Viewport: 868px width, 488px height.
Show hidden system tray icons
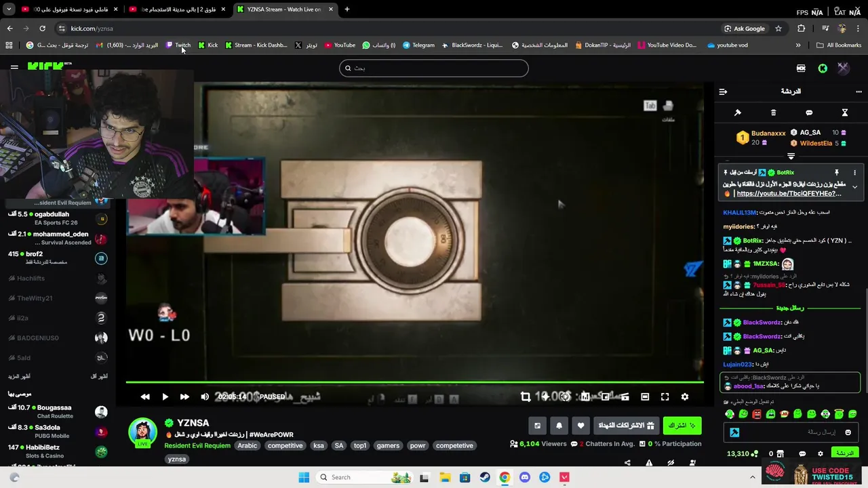tap(753, 477)
